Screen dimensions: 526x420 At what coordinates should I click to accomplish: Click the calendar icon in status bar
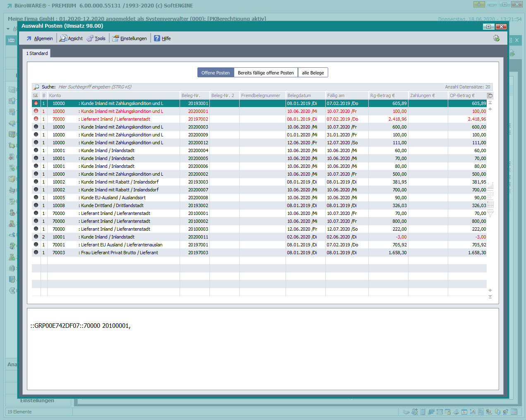514,412
